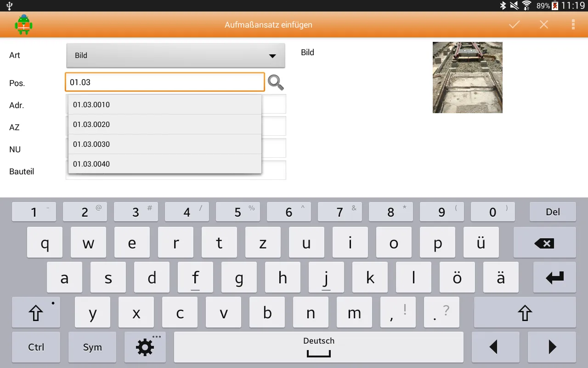Screen dimensions: 588x368
Task: Move cursor with right arrow key
Action: point(552,347)
